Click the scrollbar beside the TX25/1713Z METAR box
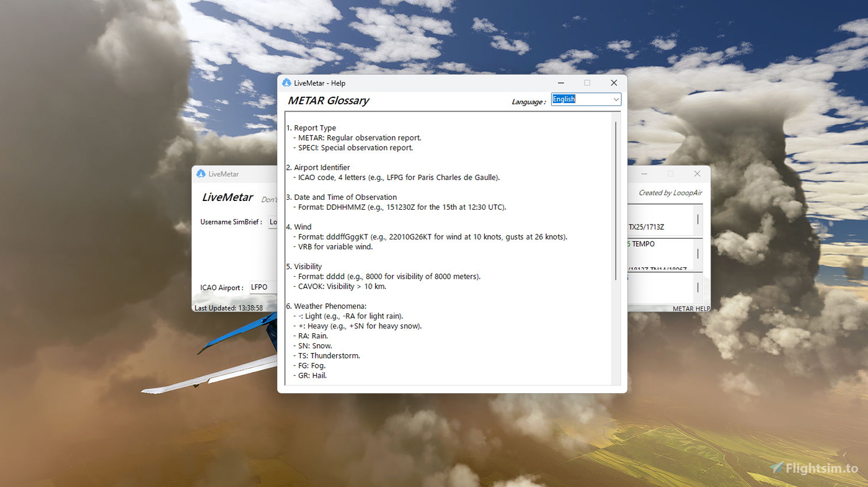This screenshot has height=487, width=868. pyautogui.click(x=699, y=220)
